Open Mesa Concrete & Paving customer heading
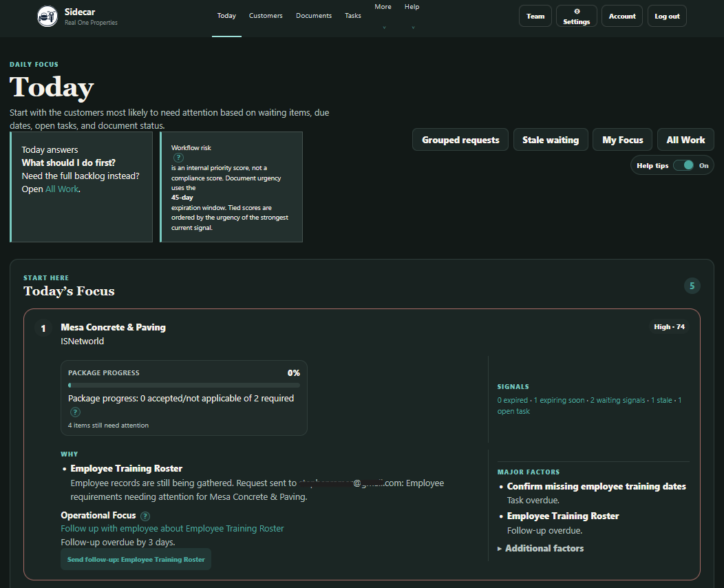724x588 pixels. [x=113, y=327]
